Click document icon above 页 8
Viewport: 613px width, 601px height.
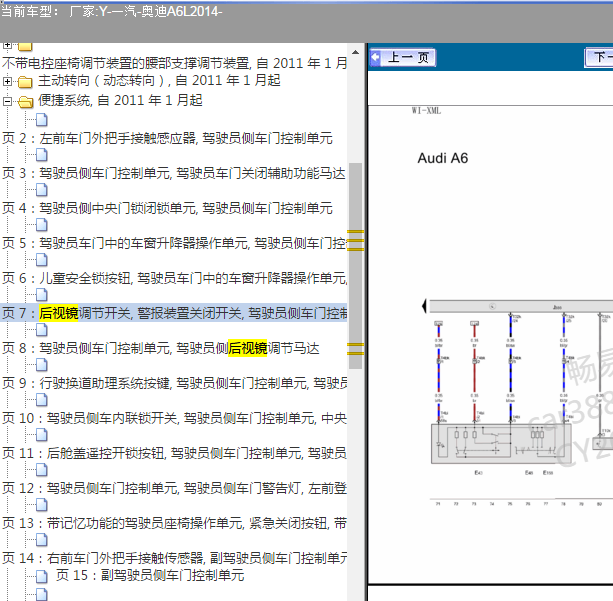click(42, 330)
